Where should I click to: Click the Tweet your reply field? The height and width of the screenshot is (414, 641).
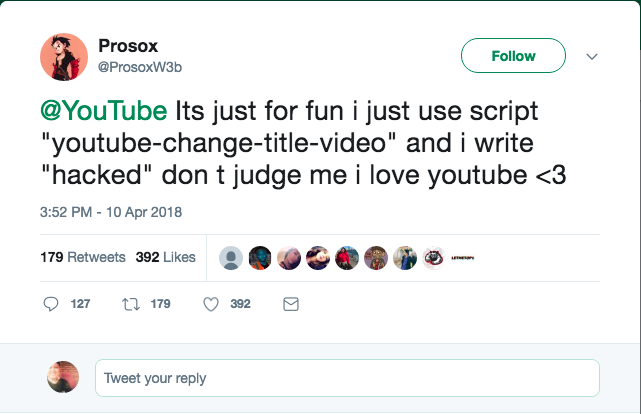coord(347,379)
